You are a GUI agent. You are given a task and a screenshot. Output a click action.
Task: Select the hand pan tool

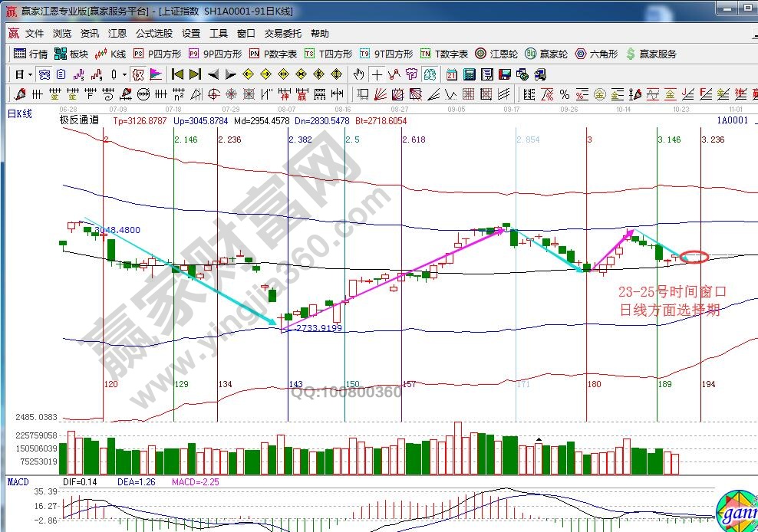pyautogui.click(x=358, y=74)
